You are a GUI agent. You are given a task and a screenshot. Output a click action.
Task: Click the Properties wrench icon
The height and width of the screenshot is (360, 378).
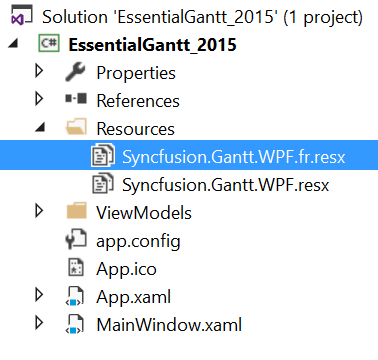pyautogui.click(x=75, y=72)
